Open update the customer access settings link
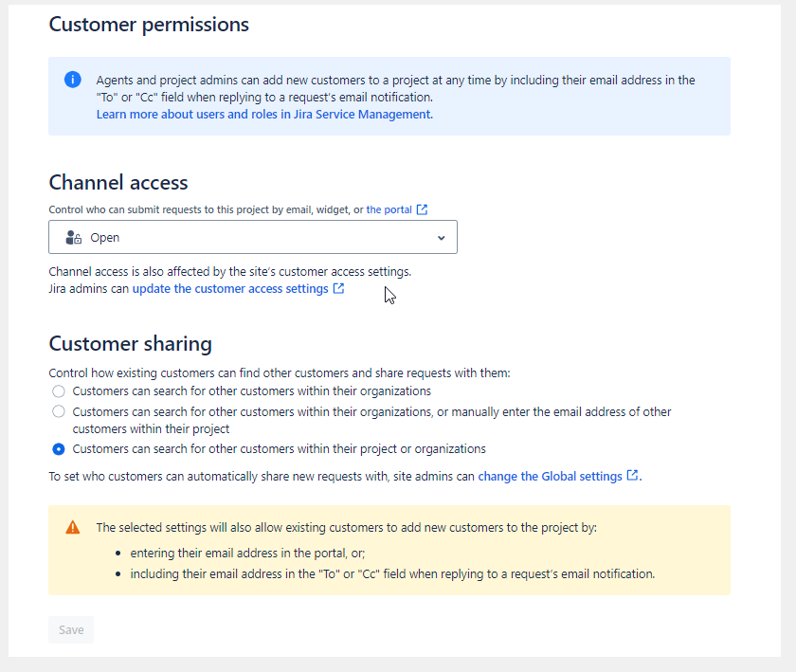This screenshot has height=672, width=796. tap(230, 289)
